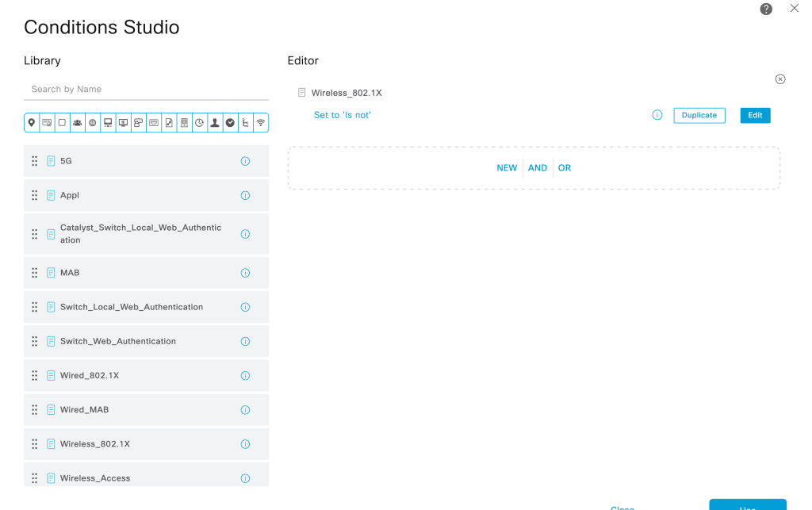
Task: Click the globe filter icon
Action: coord(93,123)
